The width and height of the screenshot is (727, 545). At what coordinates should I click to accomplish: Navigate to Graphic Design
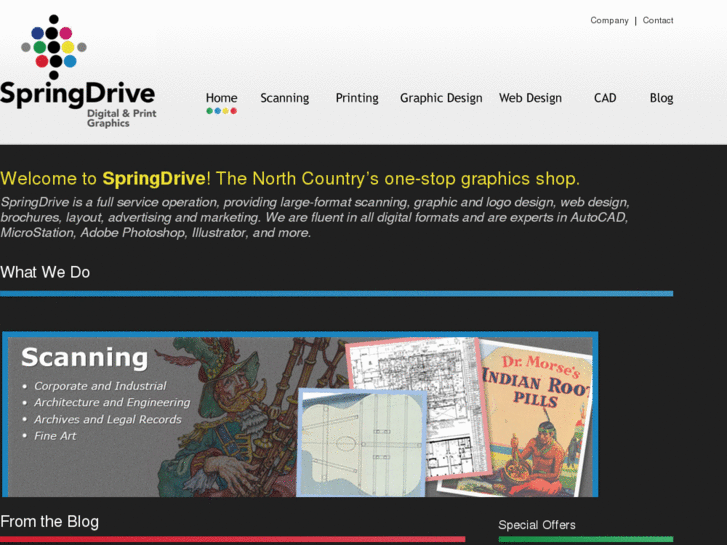(x=441, y=98)
